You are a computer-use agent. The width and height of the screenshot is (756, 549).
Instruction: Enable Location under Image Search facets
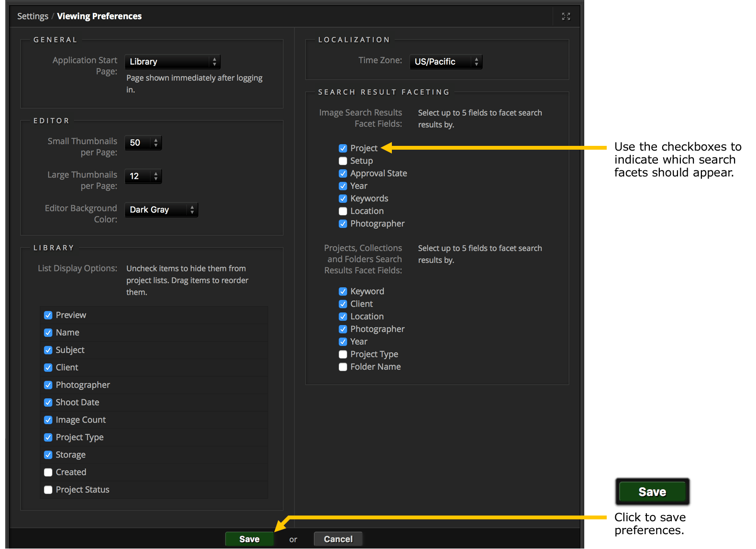coord(343,211)
